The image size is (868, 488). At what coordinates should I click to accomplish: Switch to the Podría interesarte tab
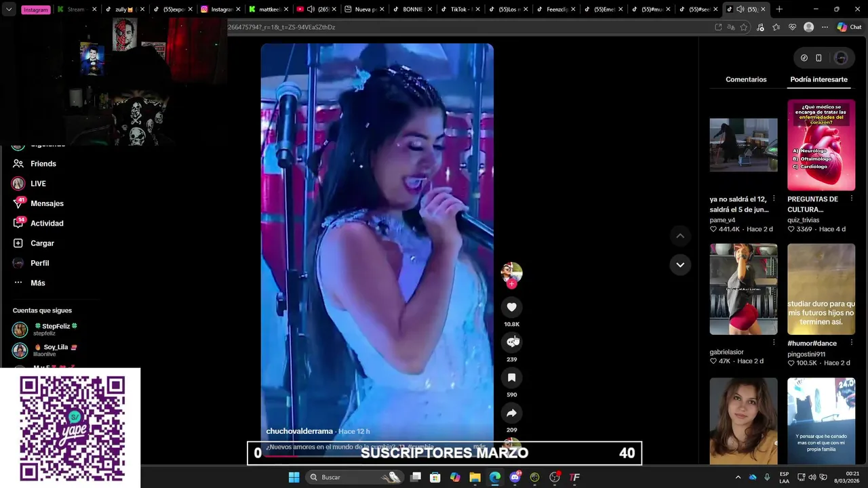[x=818, y=79]
